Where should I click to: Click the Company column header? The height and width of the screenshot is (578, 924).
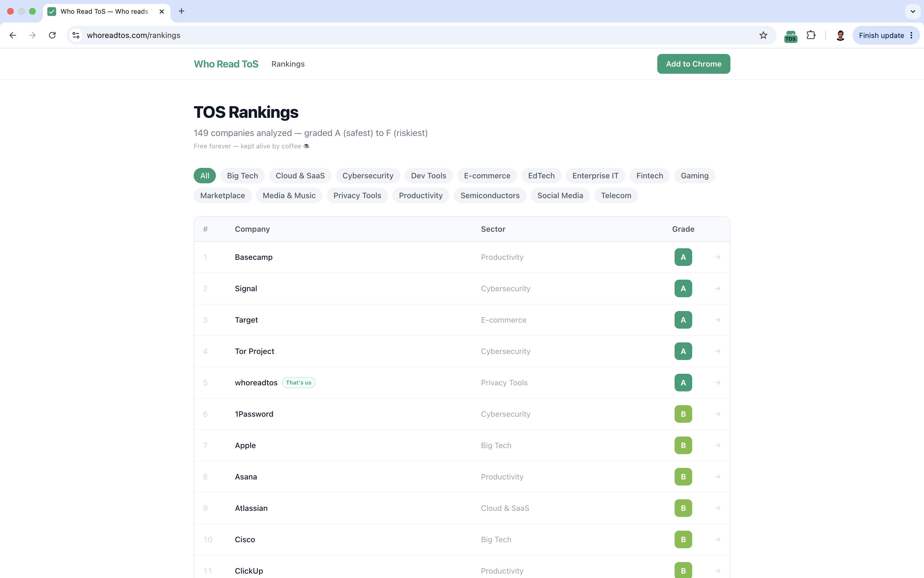pyautogui.click(x=252, y=229)
